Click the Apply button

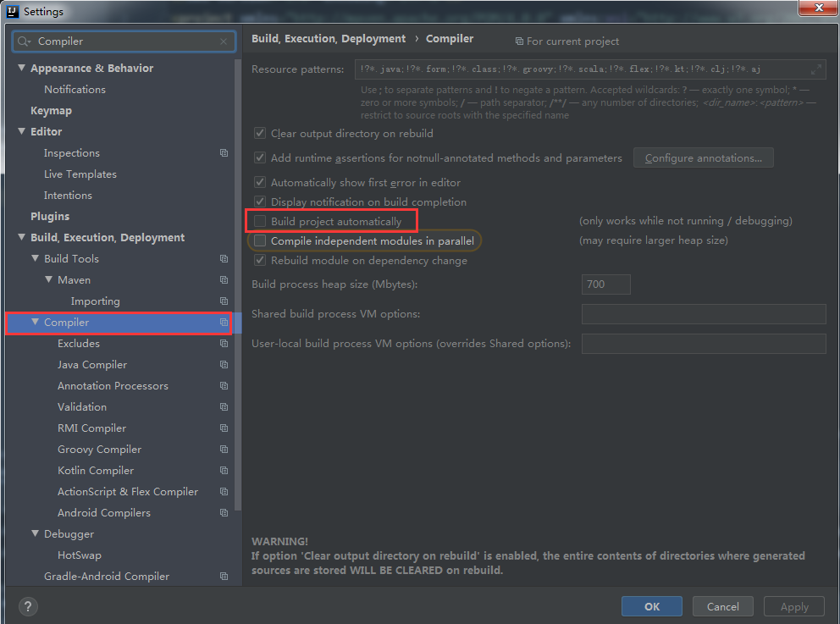pyautogui.click(x=794, y=606)
